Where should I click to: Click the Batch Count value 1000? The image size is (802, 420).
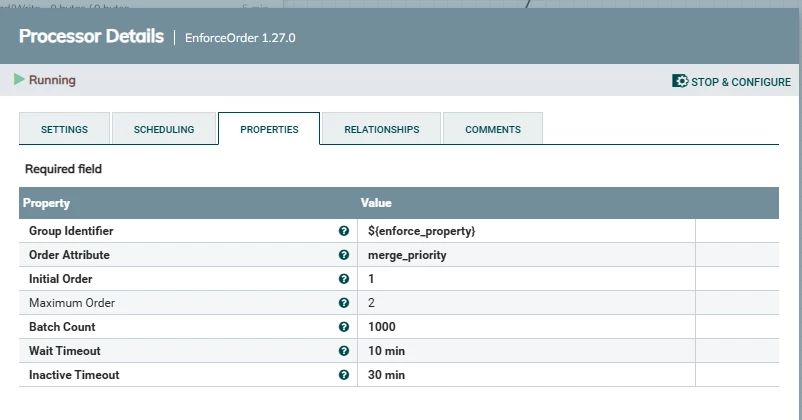tap(382, 327)
